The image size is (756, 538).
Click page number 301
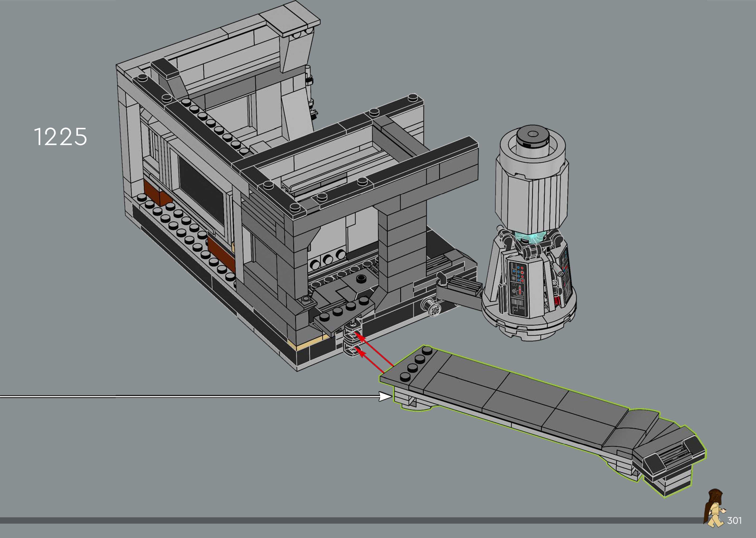(734, 520)
